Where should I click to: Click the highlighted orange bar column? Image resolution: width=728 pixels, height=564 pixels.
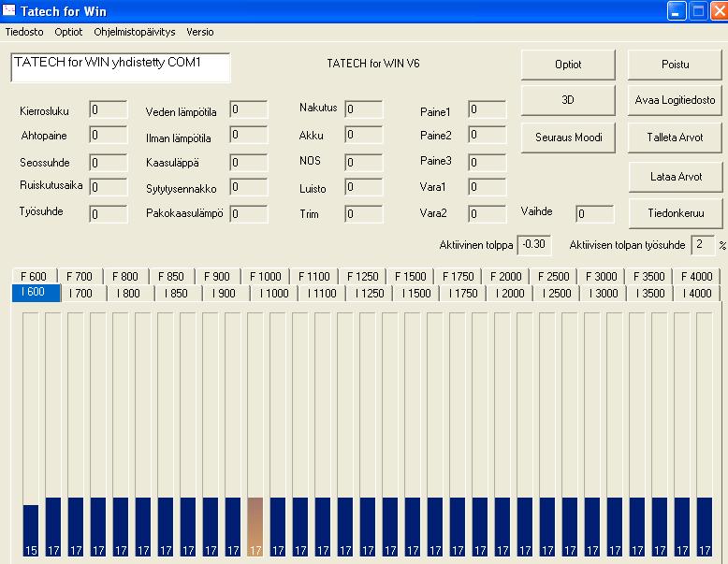[x=255, y=527]
